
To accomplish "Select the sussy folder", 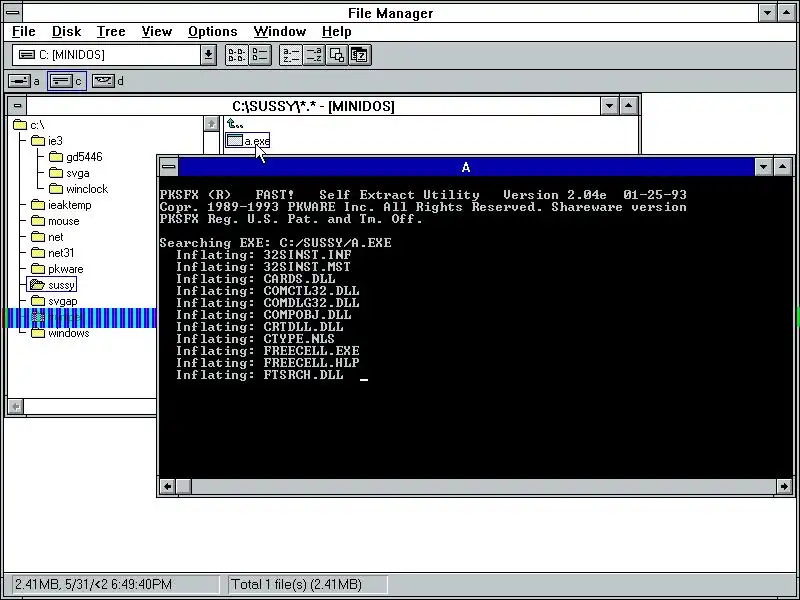I will click(52, 285).
